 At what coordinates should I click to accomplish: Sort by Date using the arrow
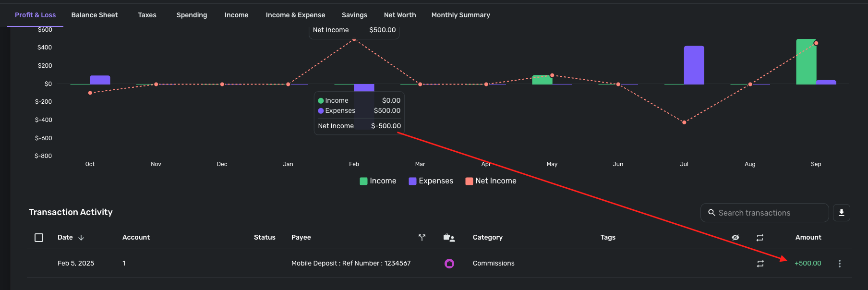point(81,238)
